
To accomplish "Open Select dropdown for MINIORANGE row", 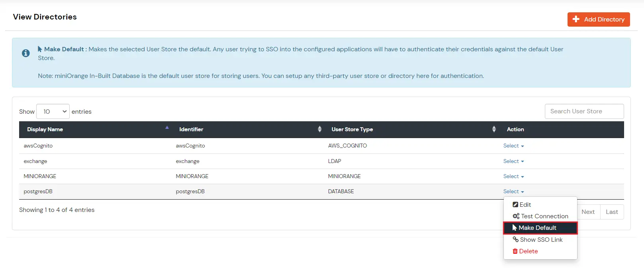I will 513,177.
